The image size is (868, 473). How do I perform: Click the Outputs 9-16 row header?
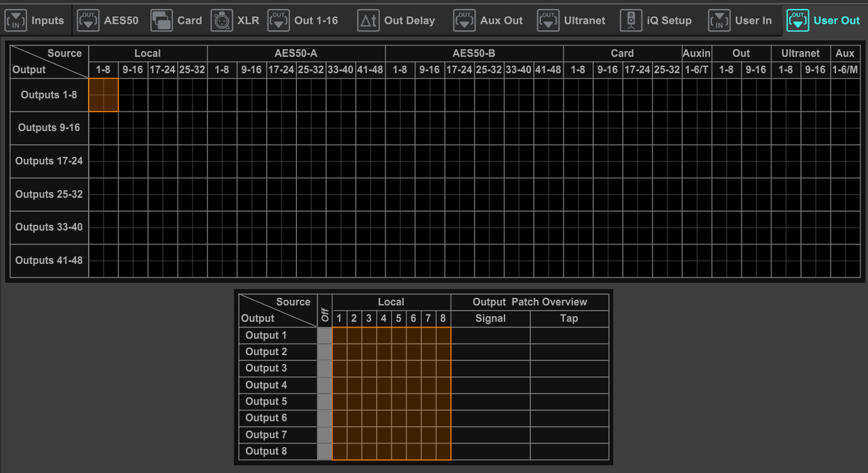(49, 128)
